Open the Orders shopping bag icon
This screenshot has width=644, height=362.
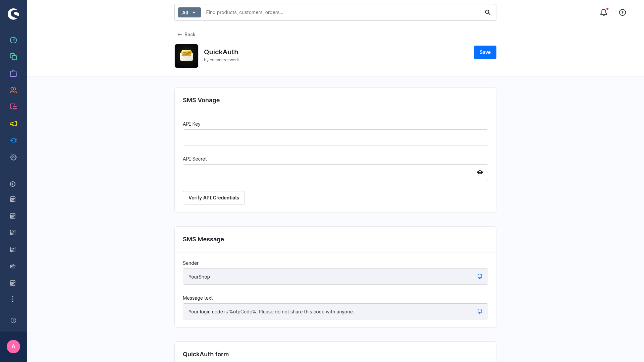pyautogui.click(x=13, y=73)
